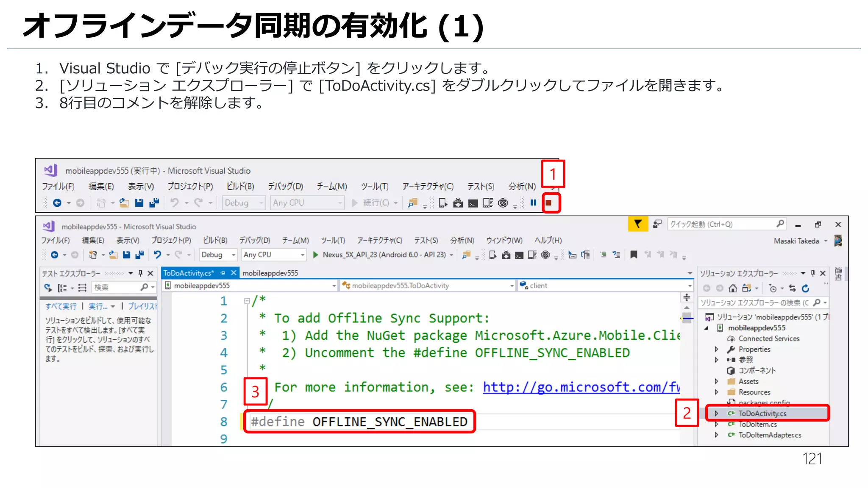
Task: Click the yellow notification flag icon
Action: click(x=638, y=224)
